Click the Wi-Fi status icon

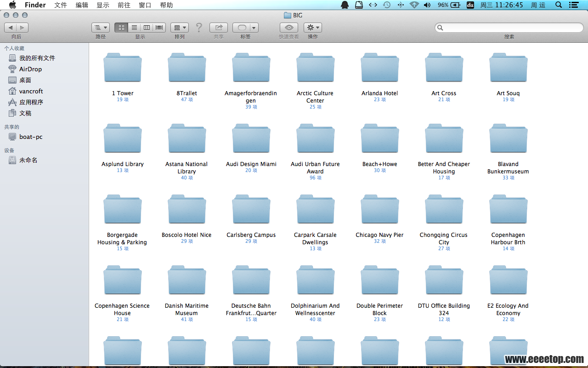414,5
